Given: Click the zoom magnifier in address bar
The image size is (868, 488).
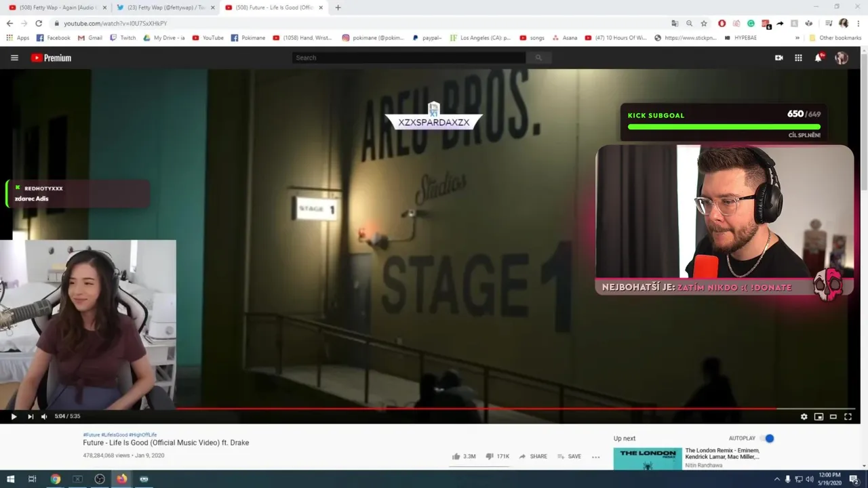Looking at the screenshot, I should tap(689, 23).
